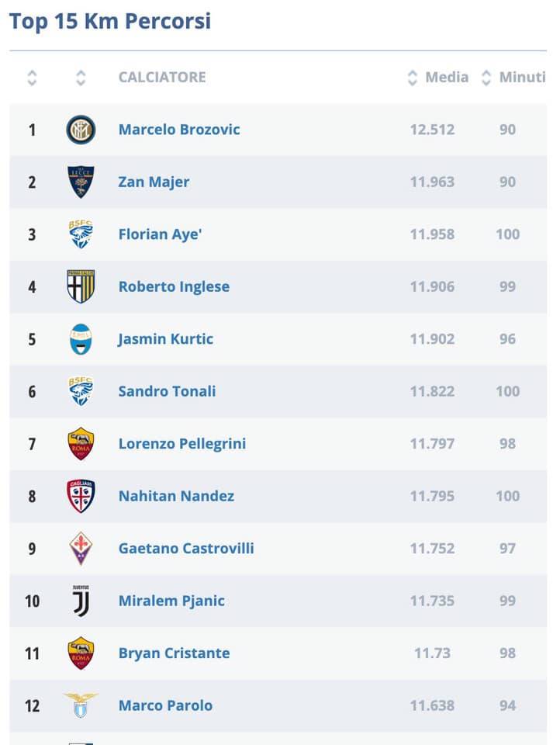Viewport: 560px width, 745px height.
Task: Sort by the Minuti column arrows
Action: click(486, 78)
